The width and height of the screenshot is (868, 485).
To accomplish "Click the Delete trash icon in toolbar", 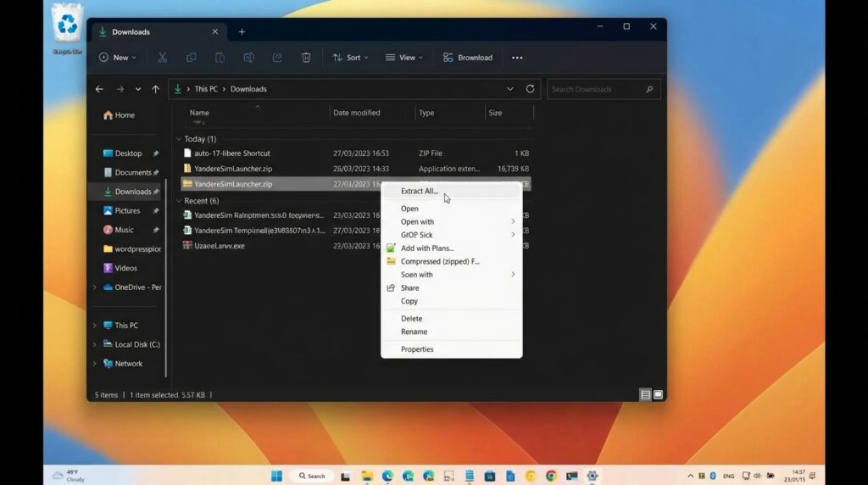I will tap(306, 58).
